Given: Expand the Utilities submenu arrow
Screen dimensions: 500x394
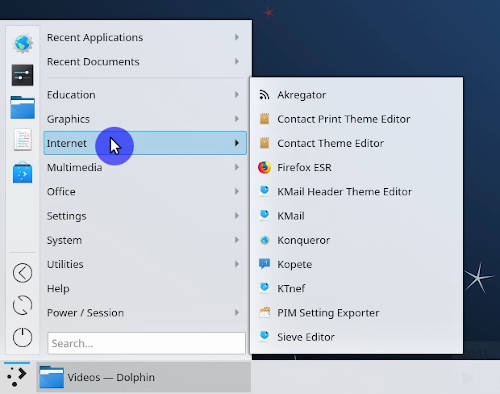Looking at the screenshot, I should [237, 264].
